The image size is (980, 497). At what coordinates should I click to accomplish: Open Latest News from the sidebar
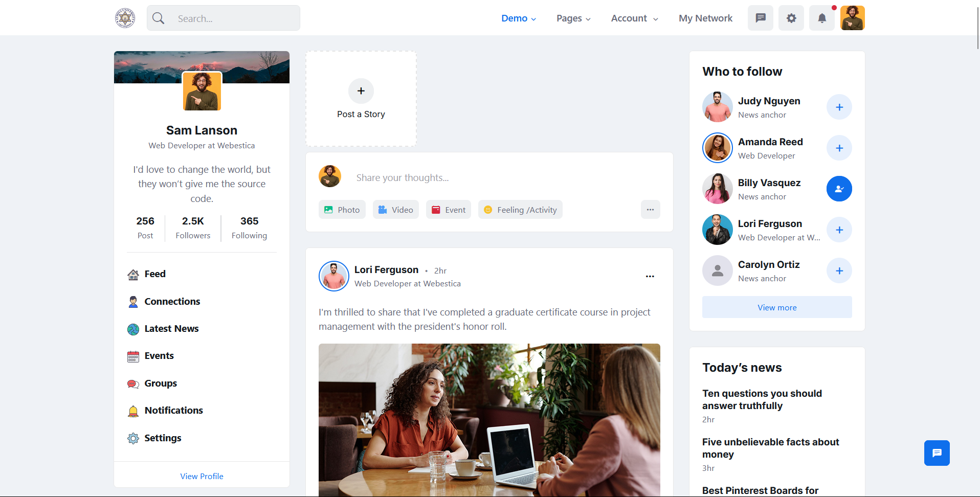coord(171,328)
